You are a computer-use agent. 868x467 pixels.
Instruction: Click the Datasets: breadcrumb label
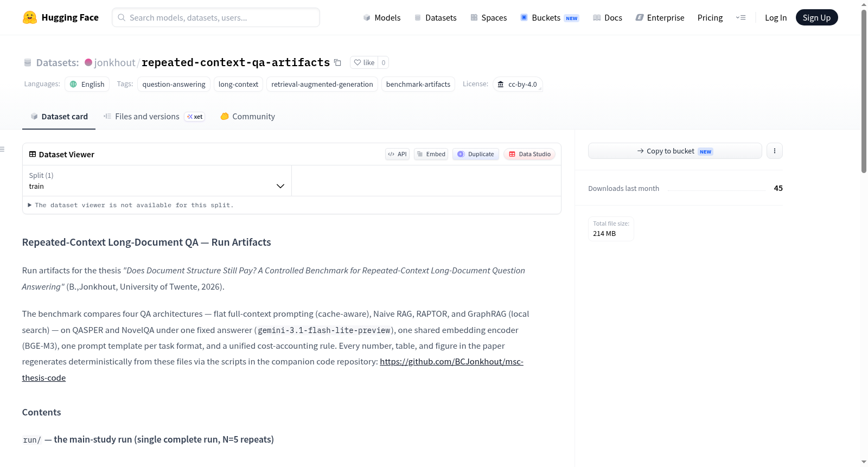tap(58, 62)
